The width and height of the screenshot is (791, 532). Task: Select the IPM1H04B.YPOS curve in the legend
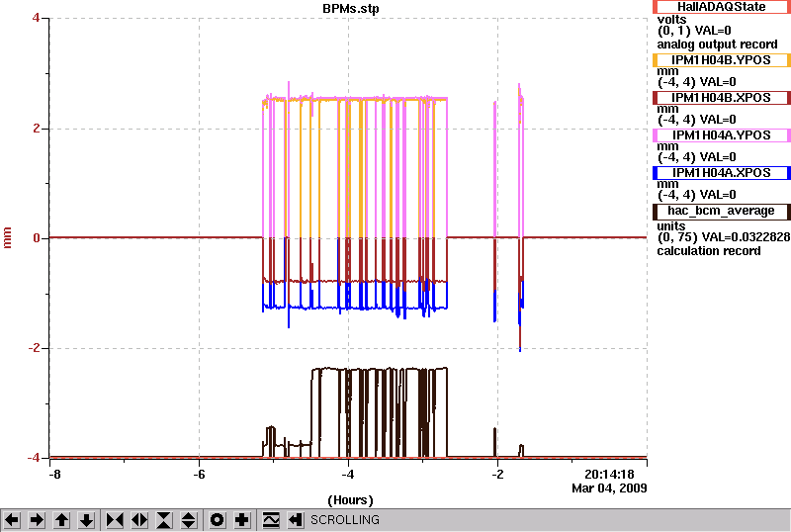click(722, 60)
